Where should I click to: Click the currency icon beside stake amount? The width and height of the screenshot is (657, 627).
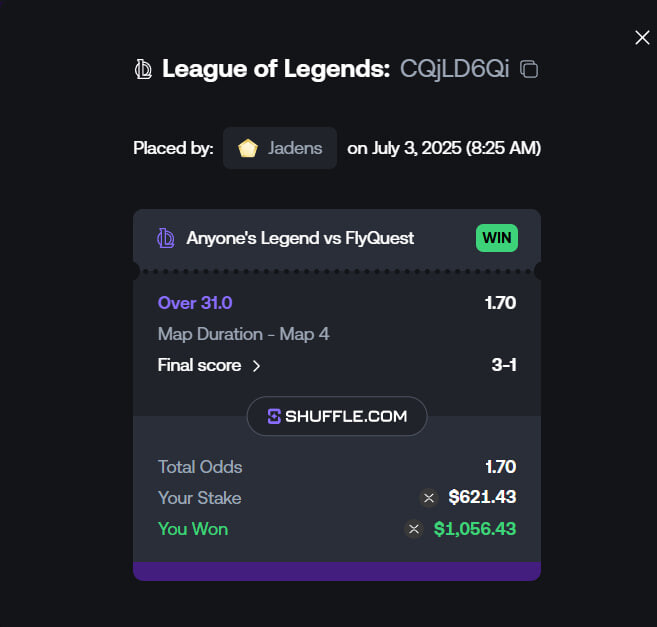coord(429,498)
